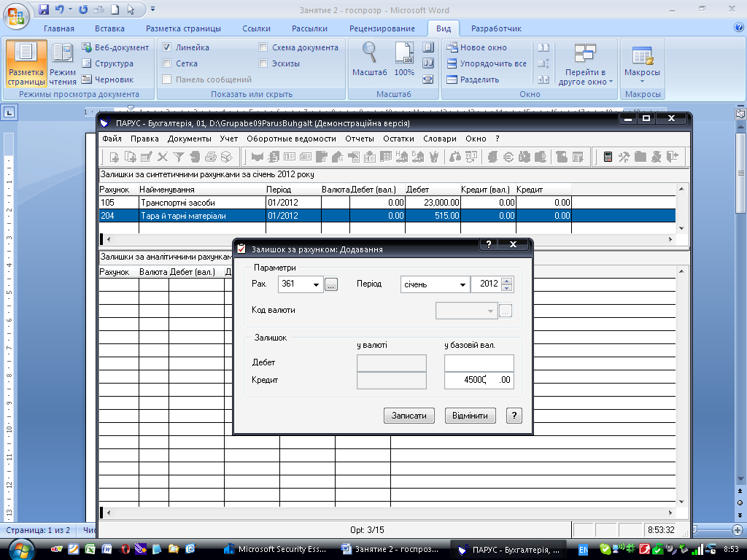The width and height of the screenshot is (747, 560).
Task: Open Excel from the taskbar quick launch
Action: click(90, 549)
